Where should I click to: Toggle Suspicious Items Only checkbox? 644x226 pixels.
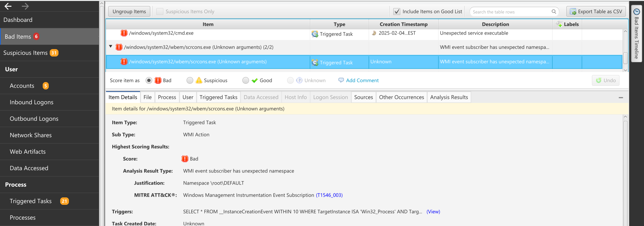160,11
